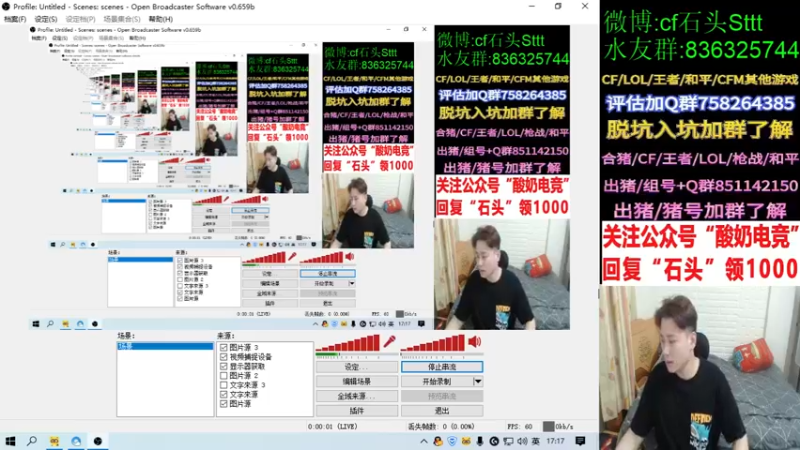The width and height of the screenshot is (800, 450).
Task: Click the 0:00:01 (LIVE) status text
Action: point(333,426)
